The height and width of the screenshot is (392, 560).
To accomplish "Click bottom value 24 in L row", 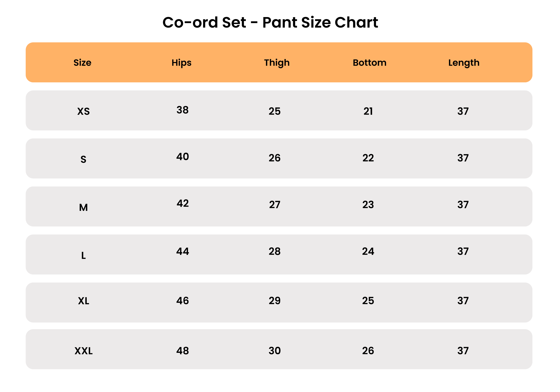I will click(368, 251).
